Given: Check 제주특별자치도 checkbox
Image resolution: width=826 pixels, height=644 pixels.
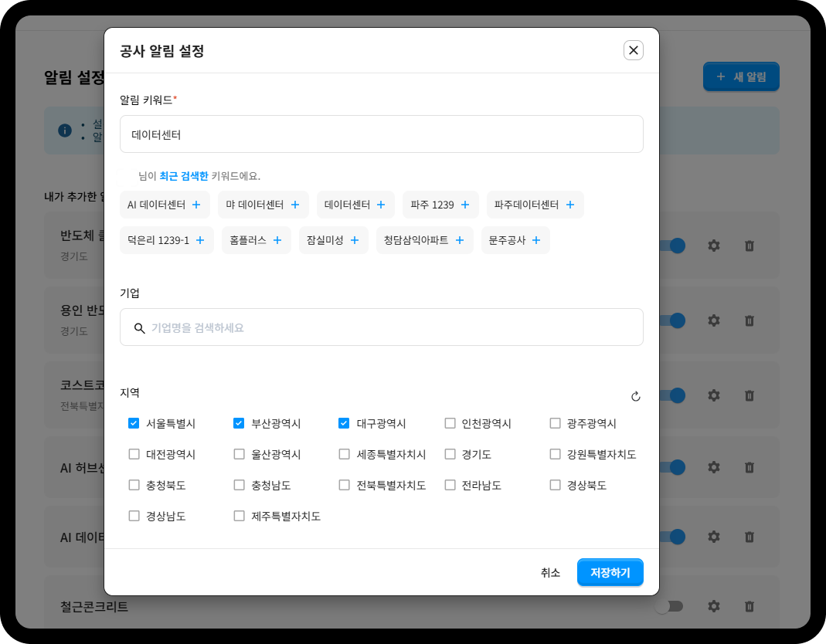Looking at the screenshot, I should tap(239, 516).
